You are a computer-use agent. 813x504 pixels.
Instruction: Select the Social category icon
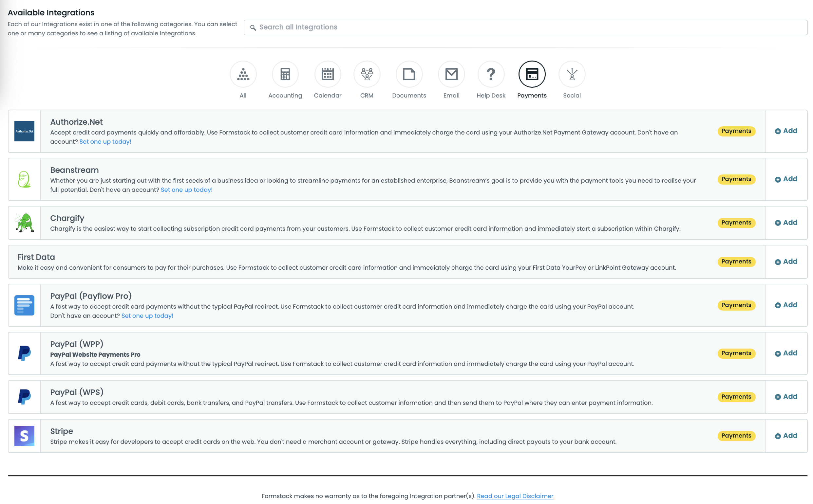pyautogui.click(x=572, y=74)
